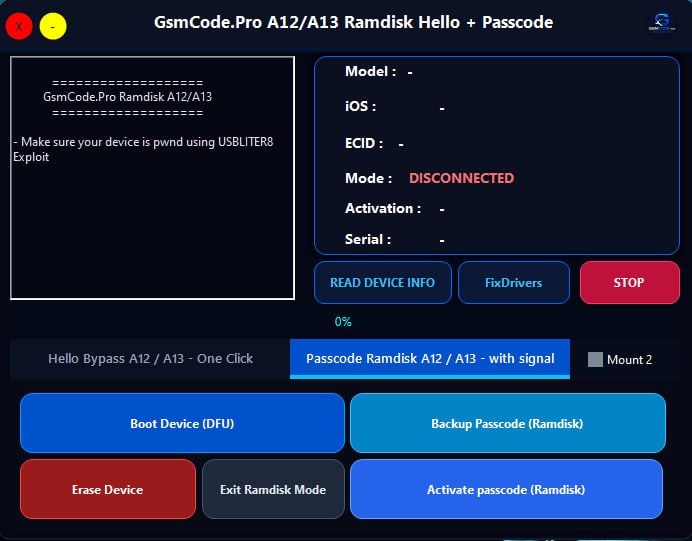Image resolution: width=692 pixels, height=541 pixels.
Task: Switch to Hello Bypass A12 / A13 tab
Action: point(150,359)
